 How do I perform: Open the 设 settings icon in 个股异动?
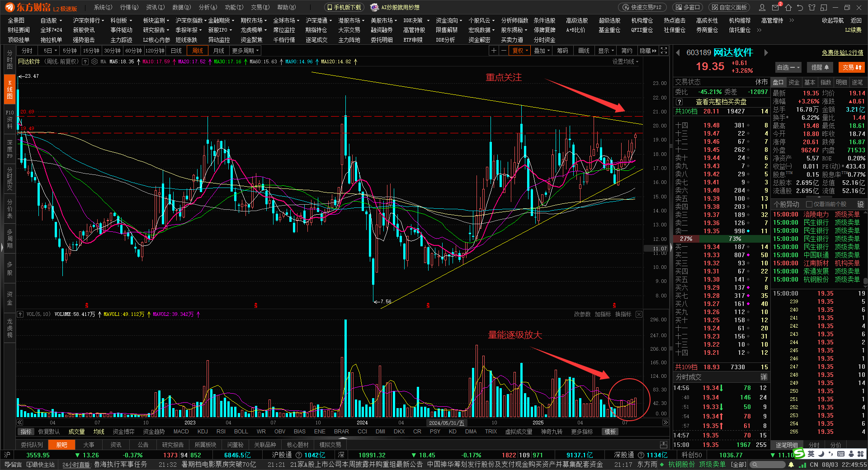coord(860,204)
